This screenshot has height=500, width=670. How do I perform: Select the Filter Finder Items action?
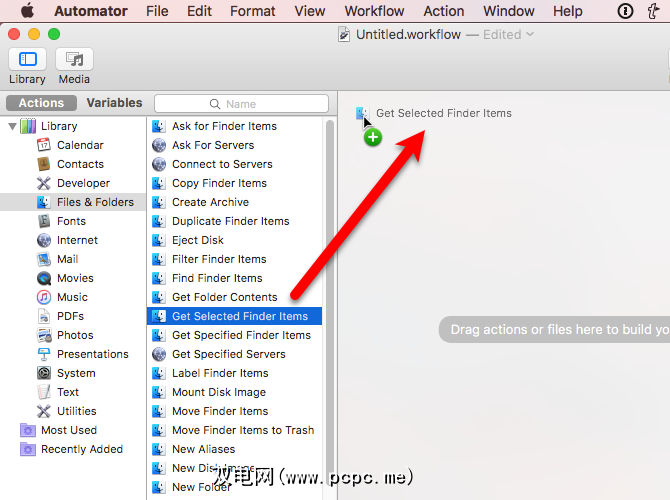pyautogui.click(x=235, y=259)
